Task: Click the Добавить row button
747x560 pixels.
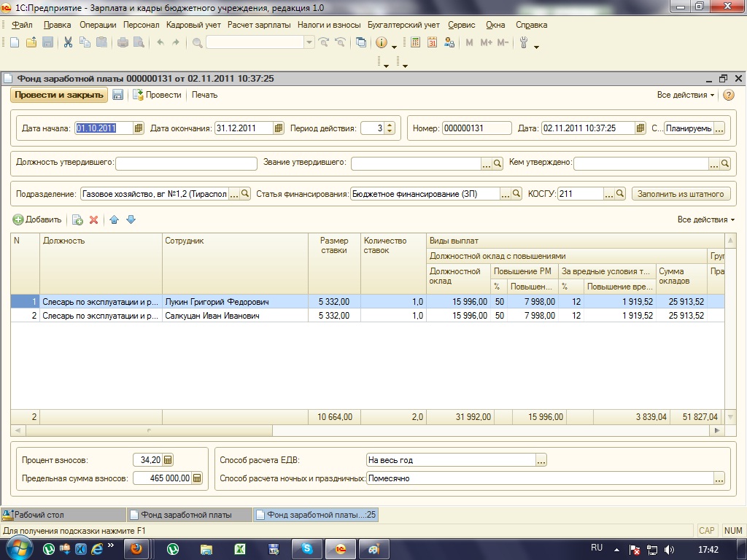Action: pyautogui.click(x=37, y=219)
